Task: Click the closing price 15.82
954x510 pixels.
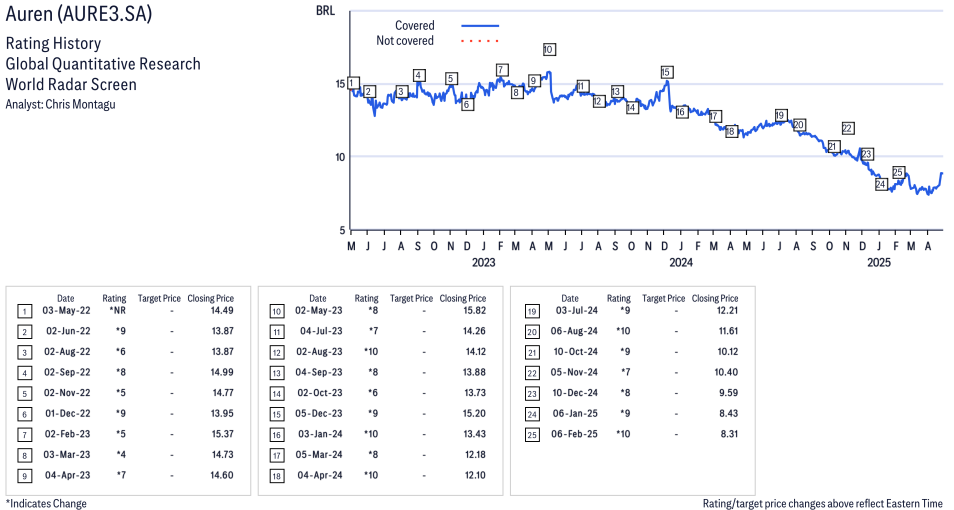Action: (x=475, y=310)
